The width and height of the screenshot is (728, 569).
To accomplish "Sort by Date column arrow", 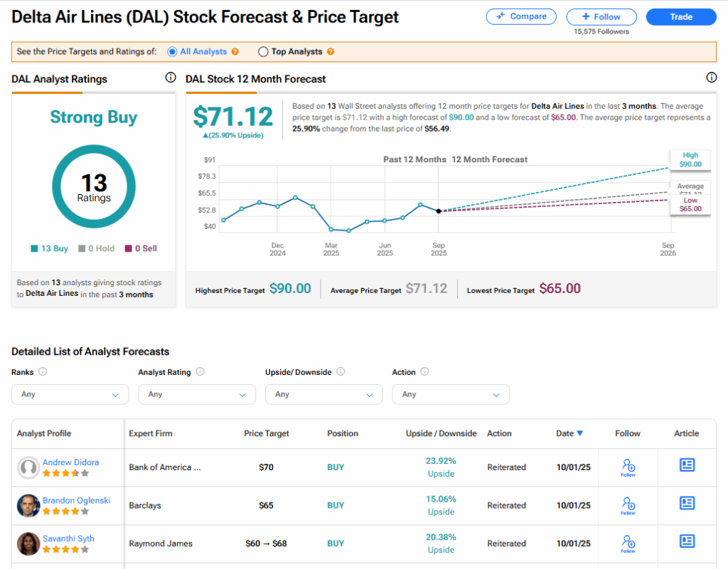I will click(x=580, y=433).
